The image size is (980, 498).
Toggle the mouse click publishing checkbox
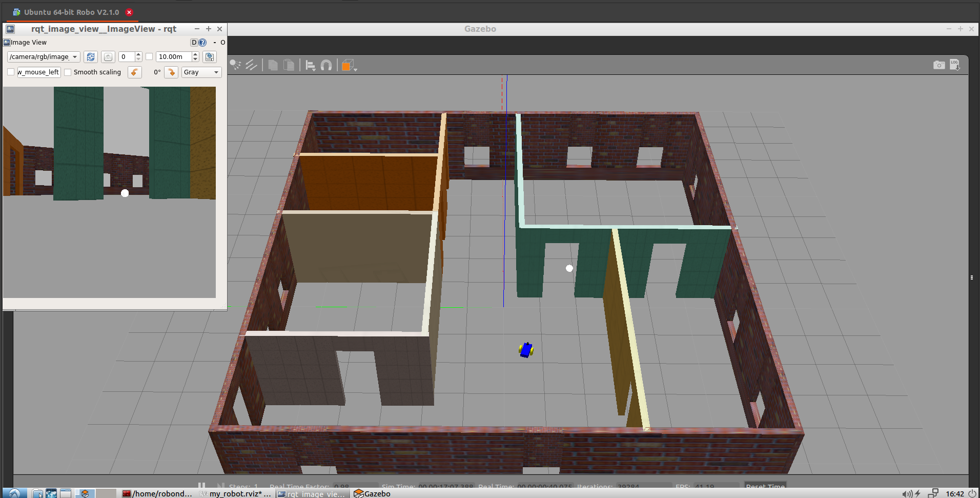[x=11, y=72]
